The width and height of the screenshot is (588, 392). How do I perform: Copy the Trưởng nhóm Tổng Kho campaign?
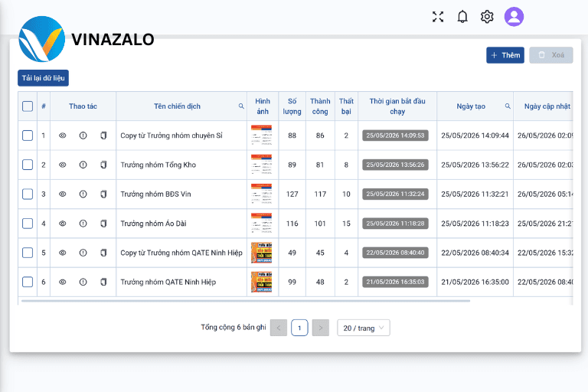point(103,165)
